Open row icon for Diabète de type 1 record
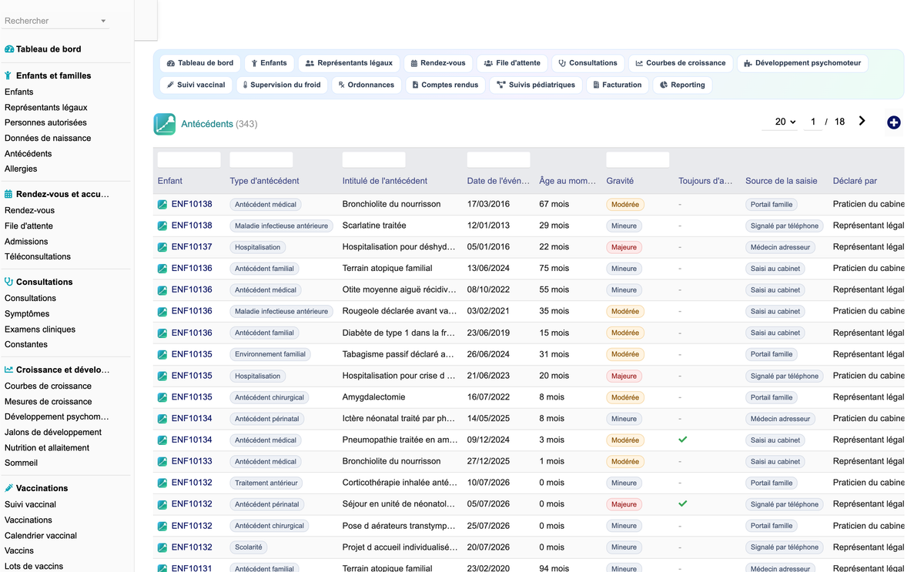This screenshot has width=924, height=572. (162, 333)
